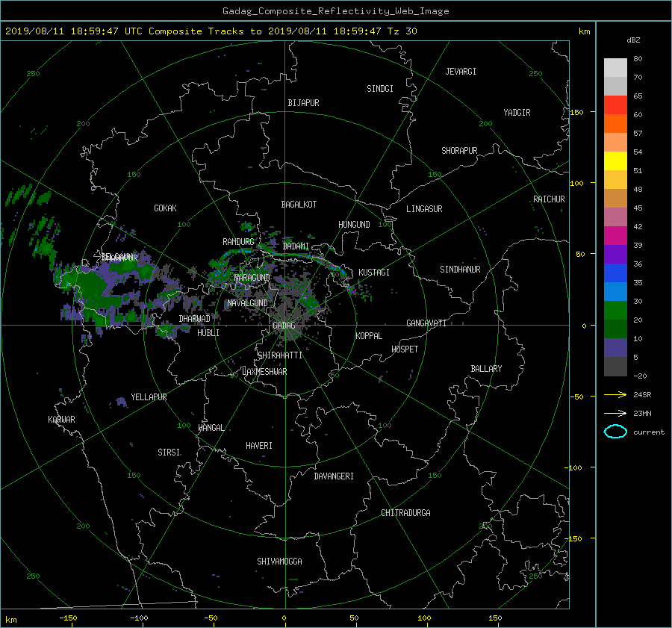Click the SIRSI city label
Viewport: 672px width, 628px height.
click(x=169, y=453)
